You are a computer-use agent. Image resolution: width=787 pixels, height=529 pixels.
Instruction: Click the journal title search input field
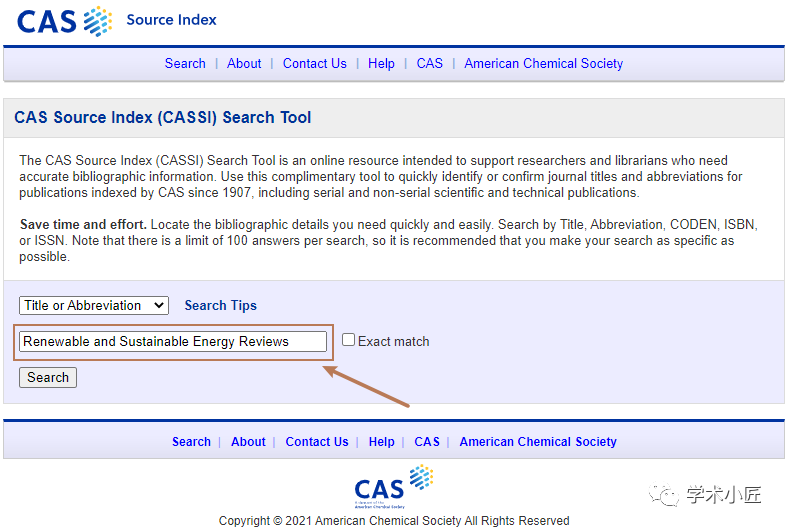(x=173, y=341)
